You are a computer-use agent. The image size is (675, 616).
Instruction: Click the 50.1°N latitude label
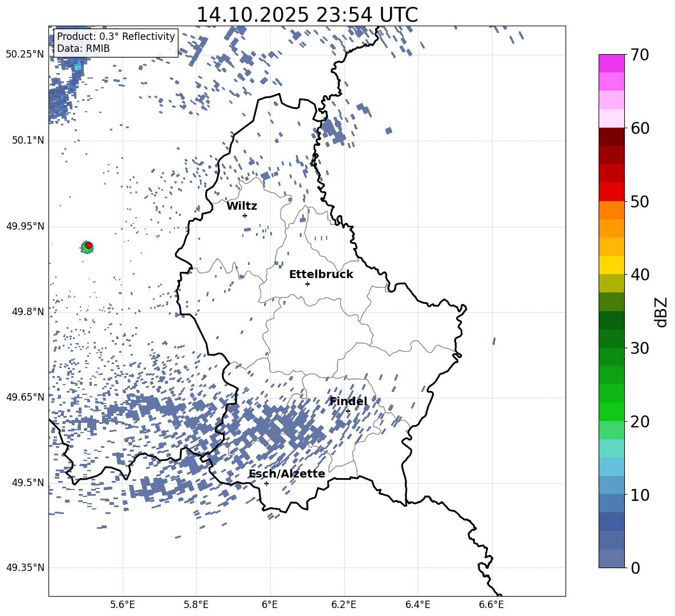click(27, 140)
